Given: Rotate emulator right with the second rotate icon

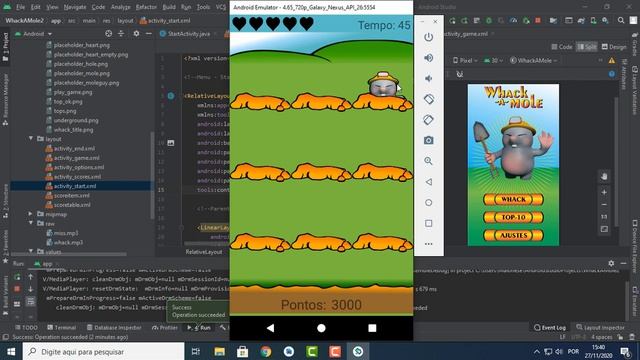Looking at the screenshot, I should 428,120.
